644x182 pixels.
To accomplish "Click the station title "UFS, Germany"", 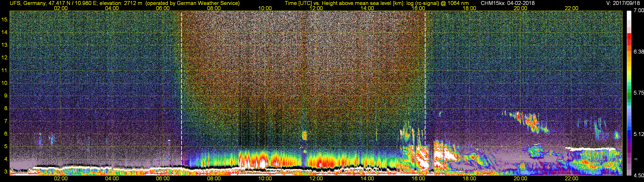I will click(x=28, y=3).
